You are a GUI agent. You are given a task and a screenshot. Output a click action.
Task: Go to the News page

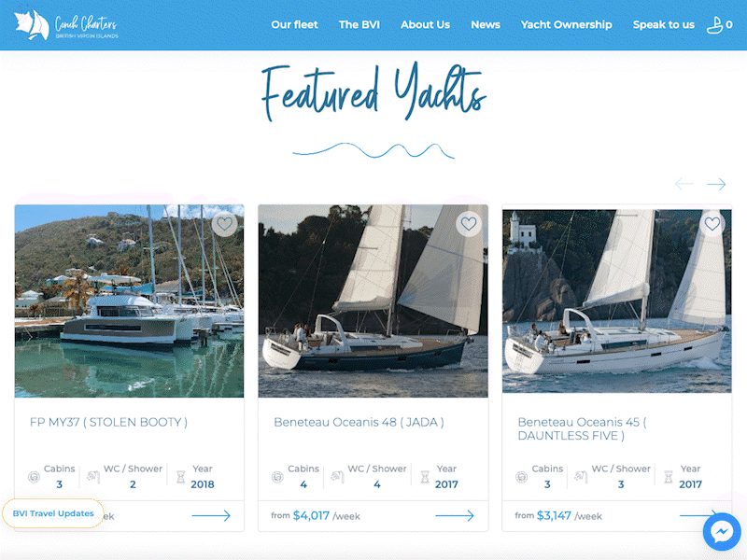tap(486, 25)
